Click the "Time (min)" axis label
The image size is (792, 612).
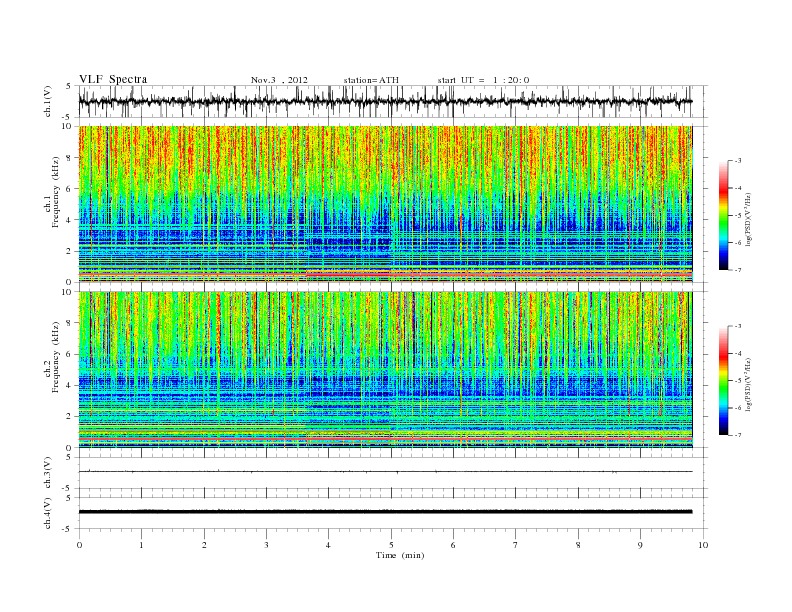400,555
